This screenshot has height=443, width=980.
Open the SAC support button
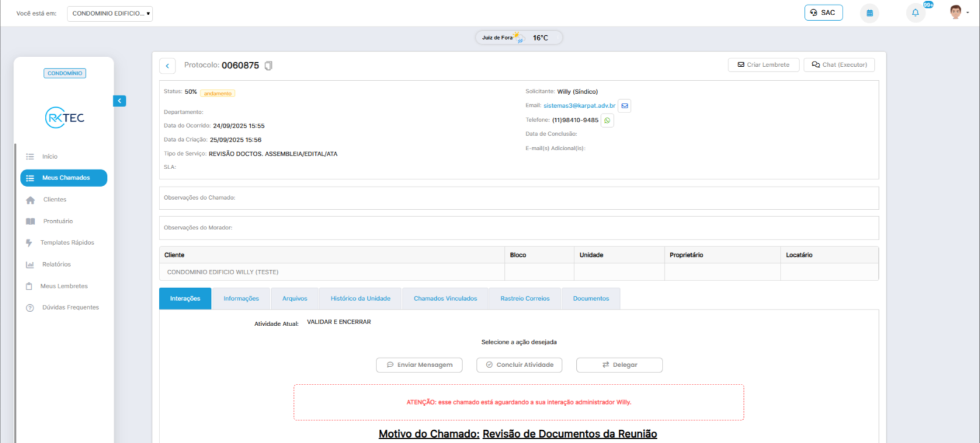click(x=823, y=13)
